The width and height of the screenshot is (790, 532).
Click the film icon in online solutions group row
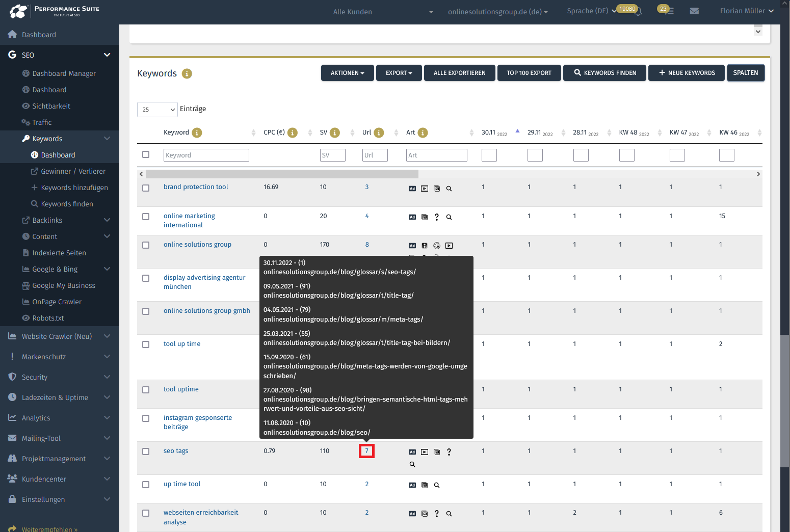425,246
